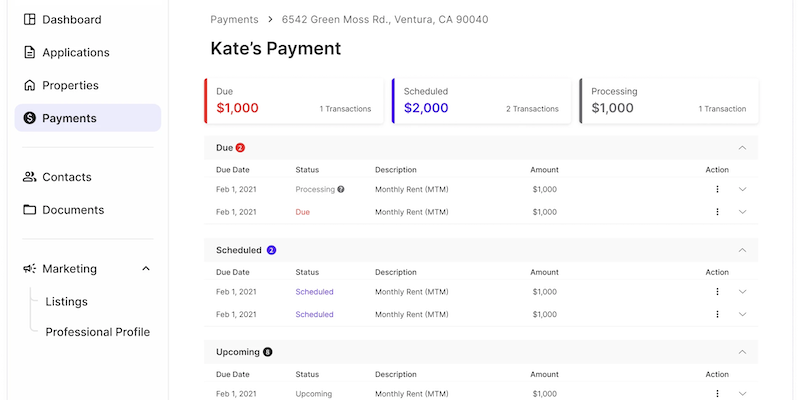Click the Processing status text
This screenshot has width=800, height=400.
tap(315, 189)
